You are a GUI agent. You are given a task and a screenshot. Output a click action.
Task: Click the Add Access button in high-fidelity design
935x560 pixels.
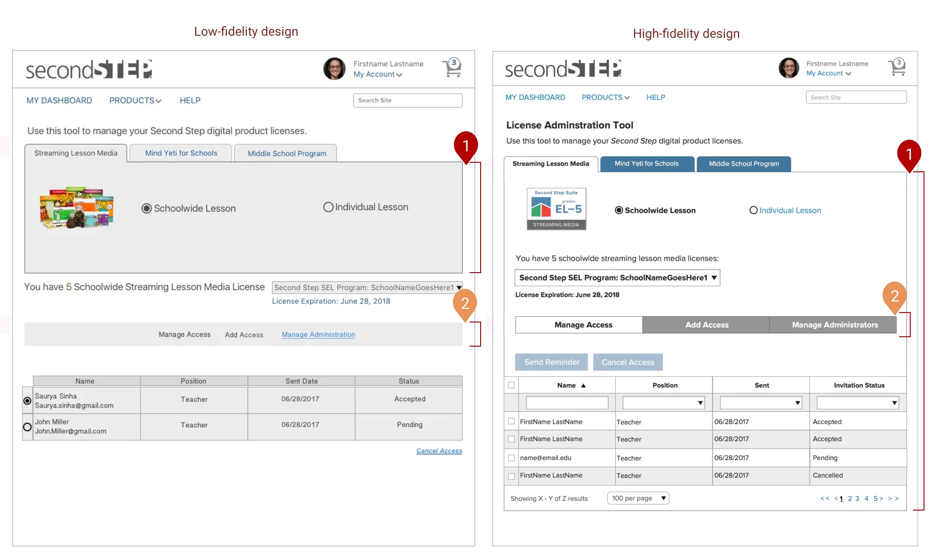click(707, 325)
